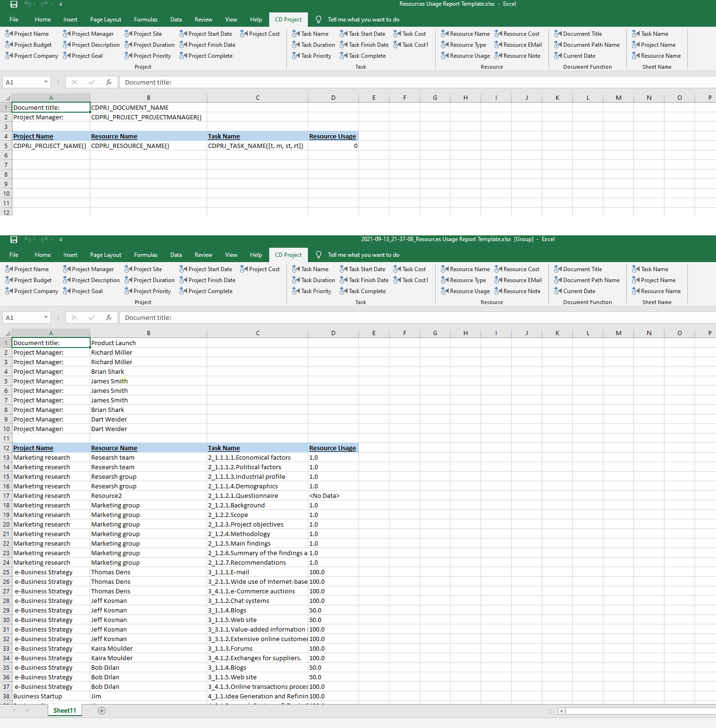Viewport: 716px width, 728px height.
Task: Open Customize Quick Access Toolbar dropdown, lower window
Action: tap(61, 240)
